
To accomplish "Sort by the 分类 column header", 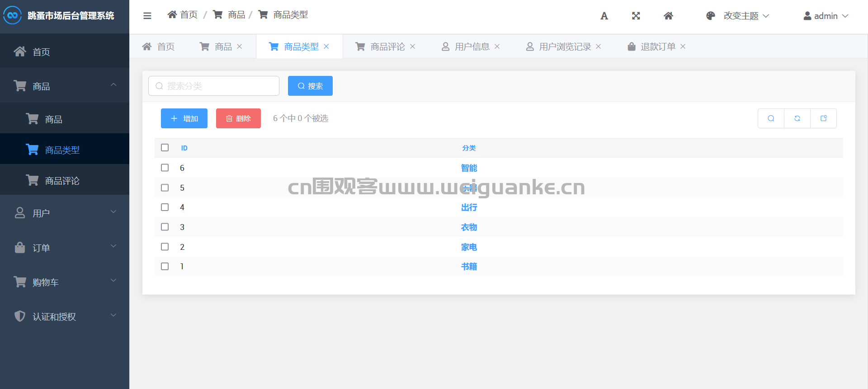I will click(x=469, y=148).
